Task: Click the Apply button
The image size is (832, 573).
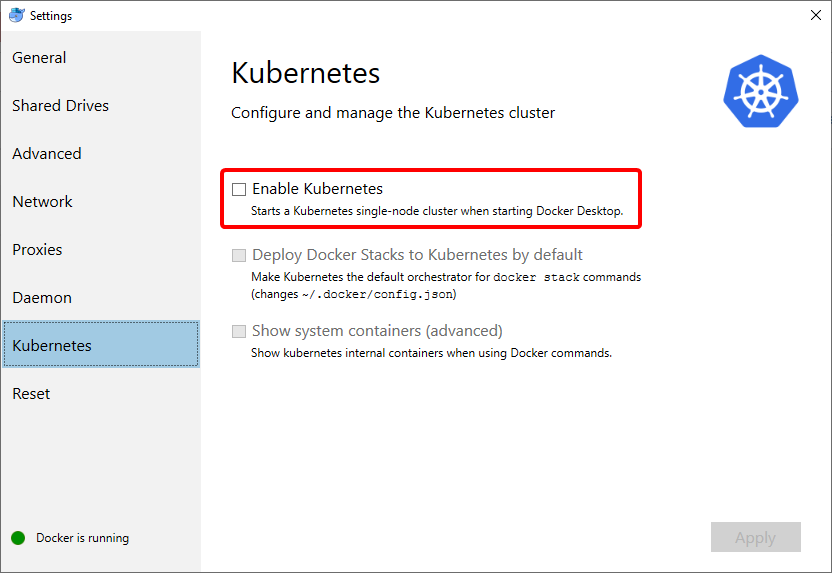Action: [x=756, y=537]
